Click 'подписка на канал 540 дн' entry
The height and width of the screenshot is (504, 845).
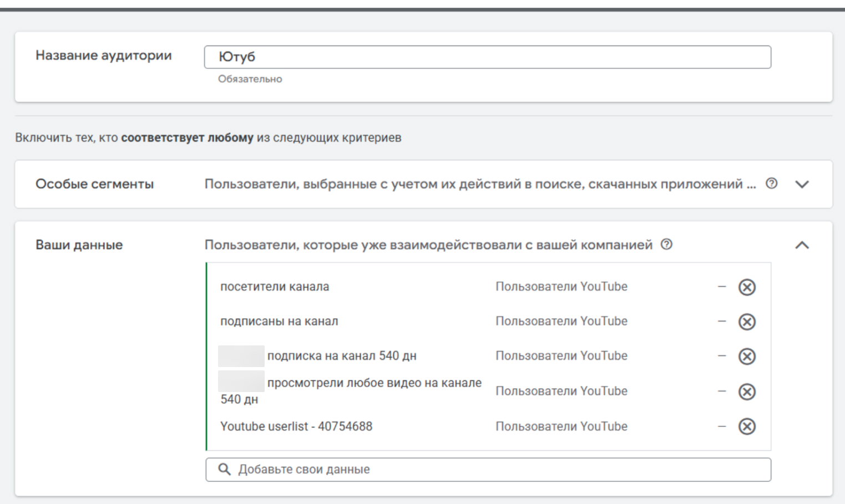click(x=342, y=356)
